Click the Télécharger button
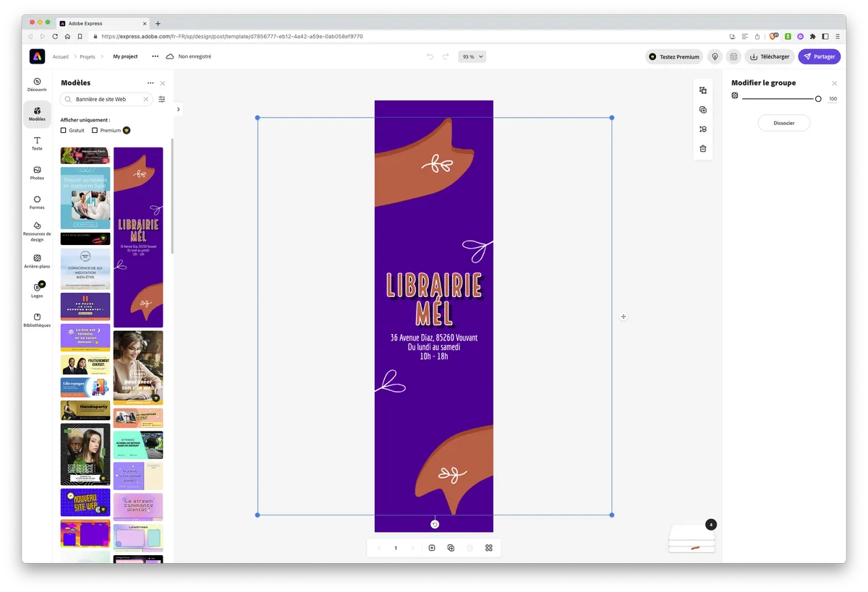 pos(770,56)
